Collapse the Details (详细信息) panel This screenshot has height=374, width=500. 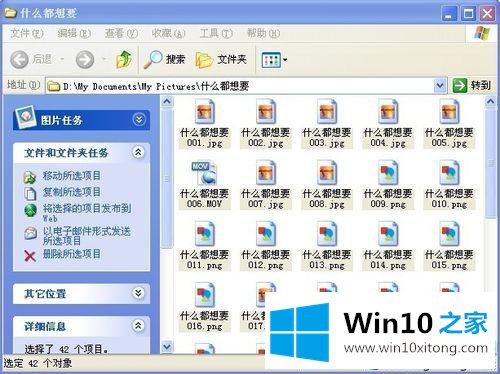[138, 325]
